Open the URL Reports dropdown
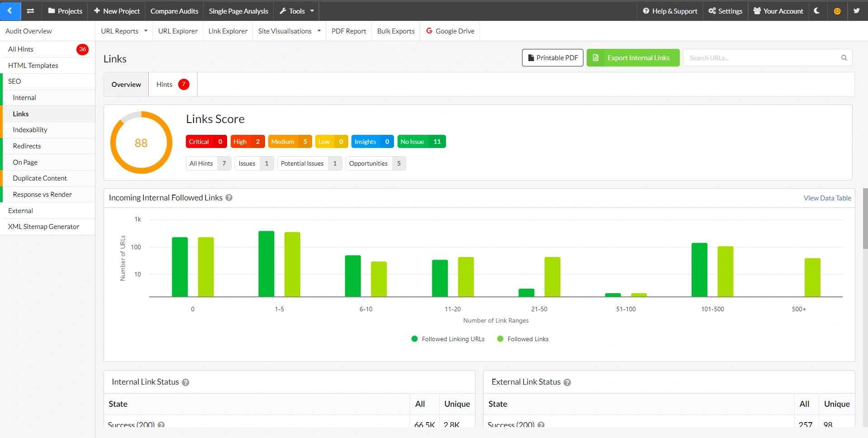 tap(124, 31)
